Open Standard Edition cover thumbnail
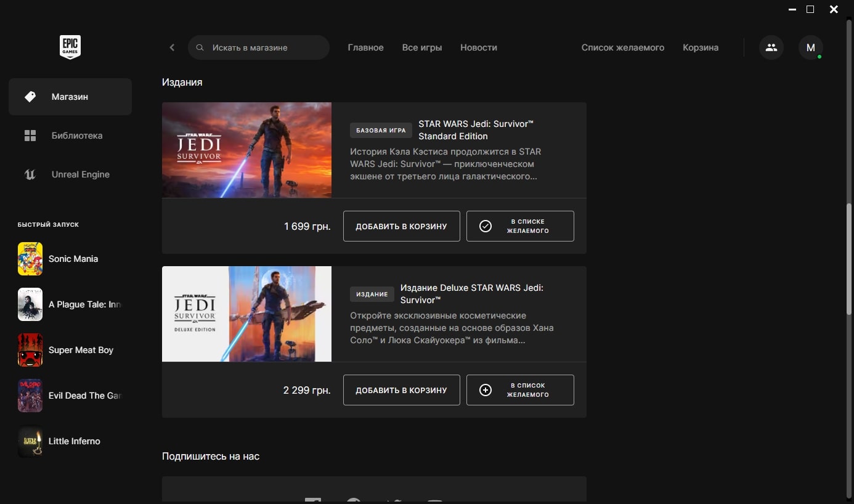The height and width of the screenshot is (504, 854). tap(246, 150)
